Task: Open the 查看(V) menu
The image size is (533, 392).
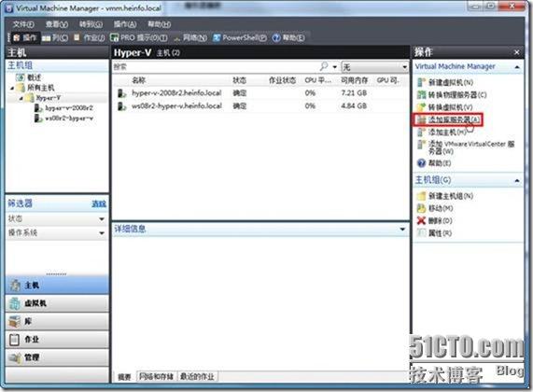Action: point(57,24)
